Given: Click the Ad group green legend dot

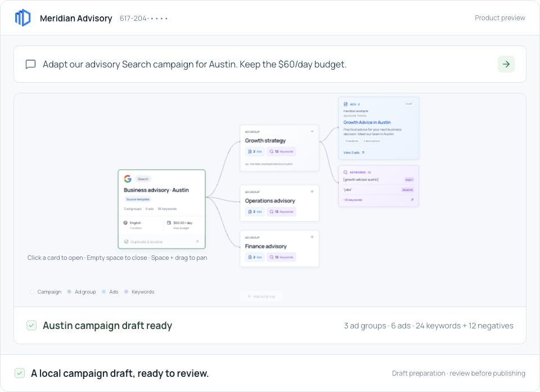Looking at the screenshot, I should click(x=69, y=292).
